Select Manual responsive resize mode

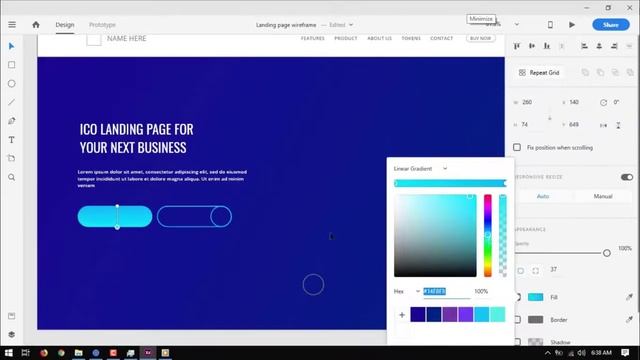coord(603,196)
